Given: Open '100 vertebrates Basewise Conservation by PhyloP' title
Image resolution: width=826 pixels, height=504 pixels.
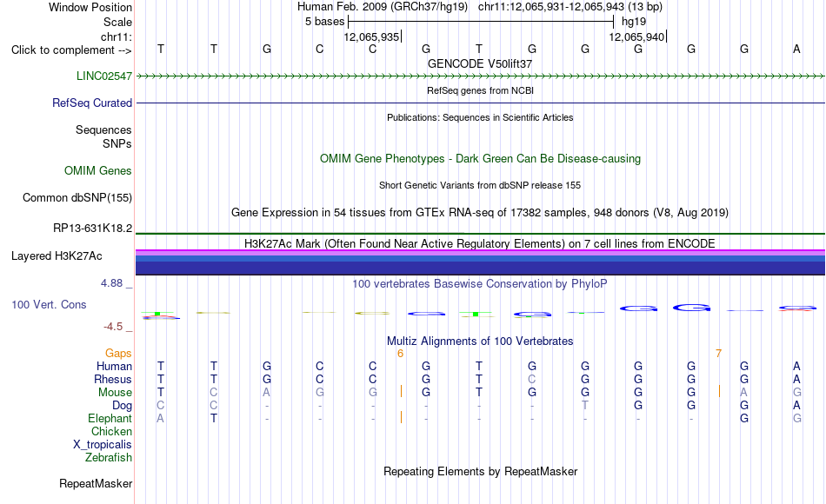Looking at the screenshot, I should [x=480, y=284].
